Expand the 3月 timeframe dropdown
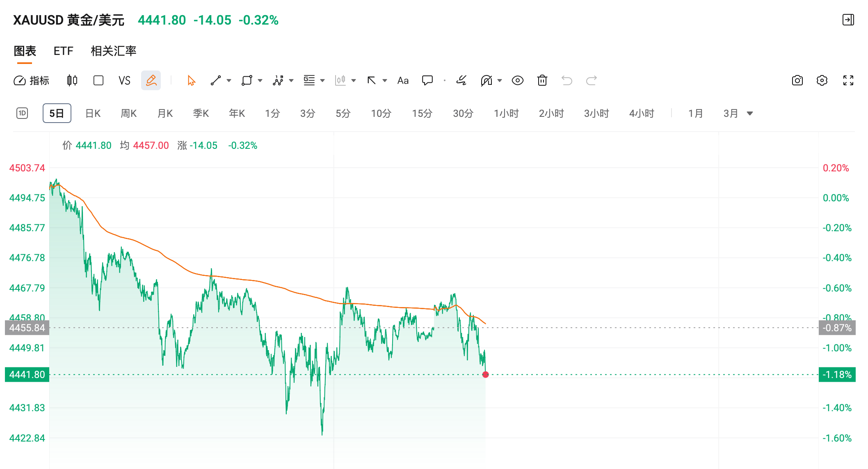The width and height of the screenshot is (868, 469). (750, 113)
